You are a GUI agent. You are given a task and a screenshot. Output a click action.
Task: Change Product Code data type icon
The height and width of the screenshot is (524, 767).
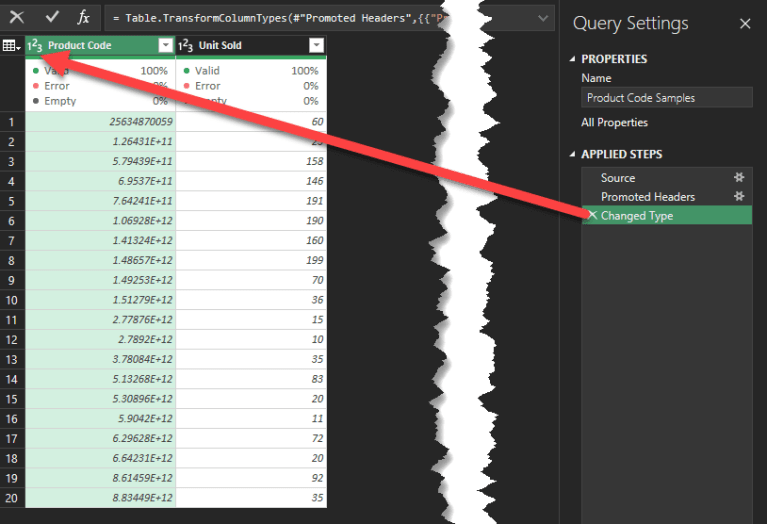click(x=35, y=46)
